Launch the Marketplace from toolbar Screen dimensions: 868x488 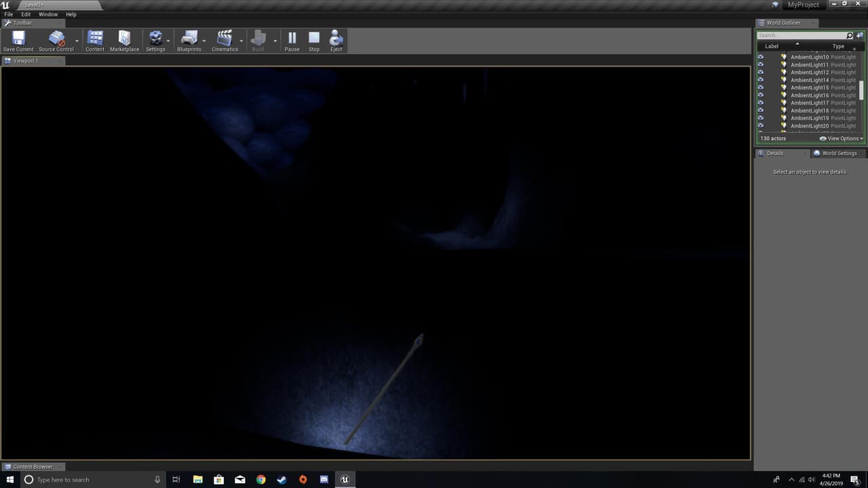[125, 38]
